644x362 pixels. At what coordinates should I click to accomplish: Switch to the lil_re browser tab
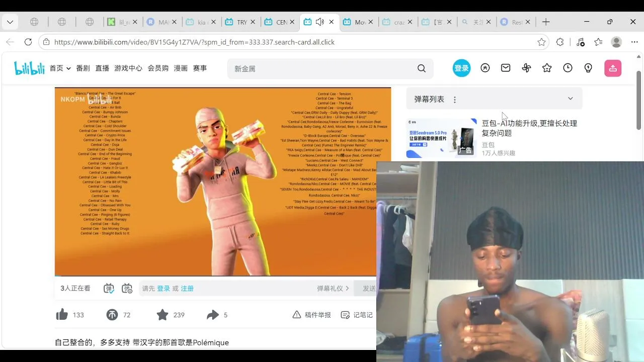[122, 22]
